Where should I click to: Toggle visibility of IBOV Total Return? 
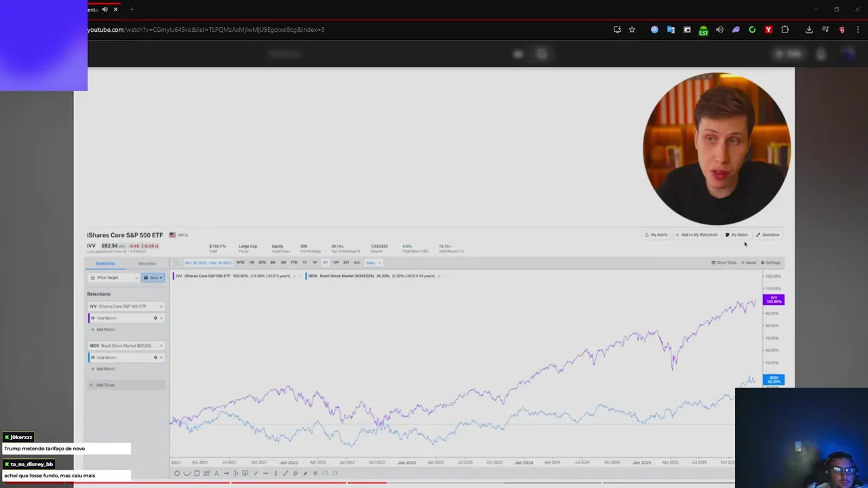coord(93,357)
